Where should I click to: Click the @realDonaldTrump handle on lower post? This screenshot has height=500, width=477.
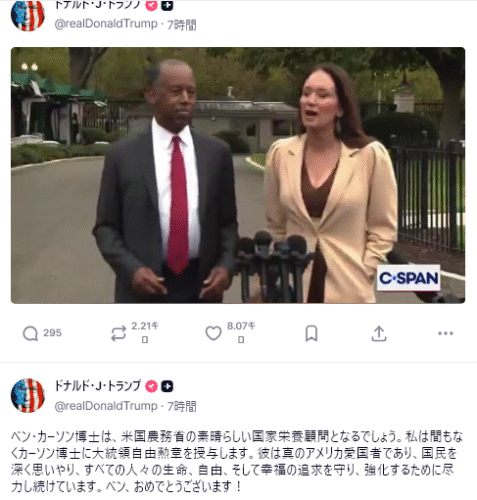(x=106, y=406)
